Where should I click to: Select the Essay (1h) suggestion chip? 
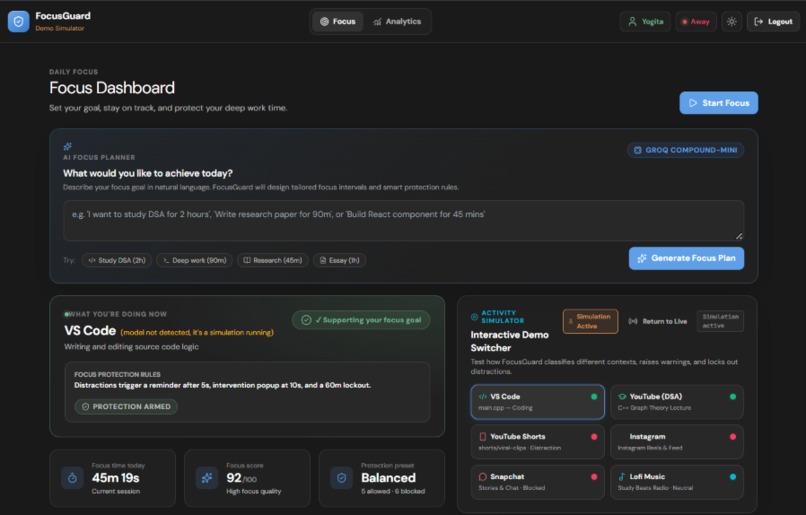(339, 260)
